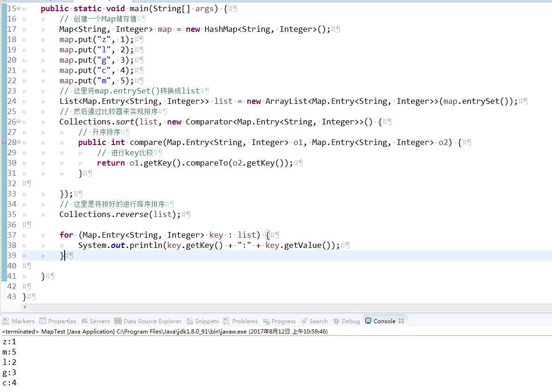Click the Servers tab icon
The width and height of the screenshot is (552, 392).
(x=84, y=321)
